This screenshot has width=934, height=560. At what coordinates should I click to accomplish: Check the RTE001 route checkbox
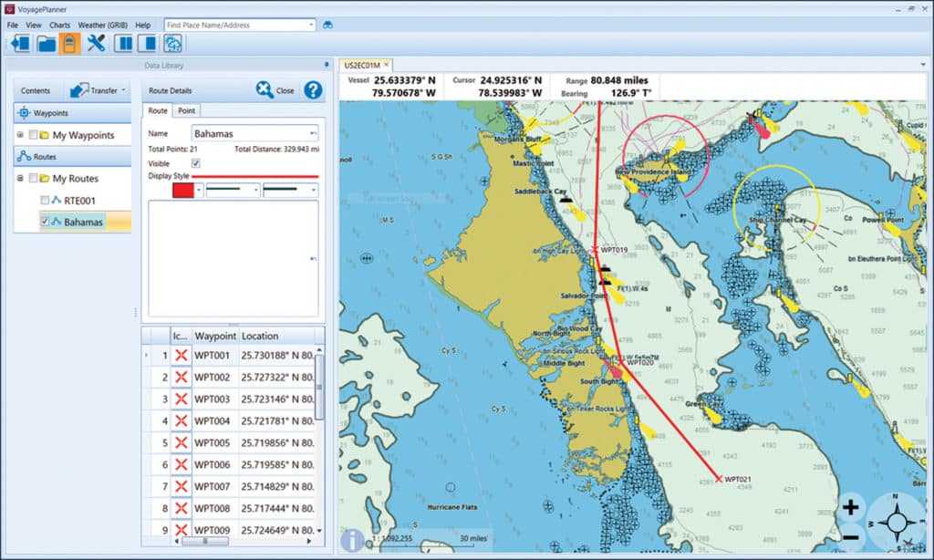pyautogui.click(x=45, y=200)
